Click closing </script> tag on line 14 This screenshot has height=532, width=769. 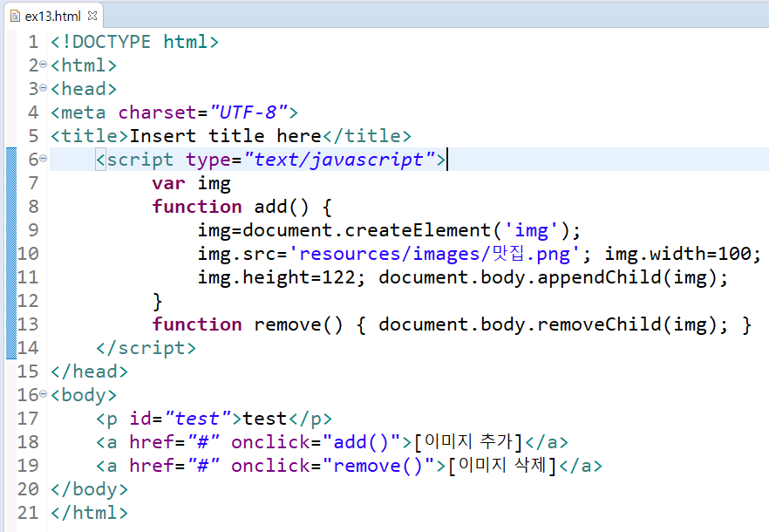pos(146,348)
